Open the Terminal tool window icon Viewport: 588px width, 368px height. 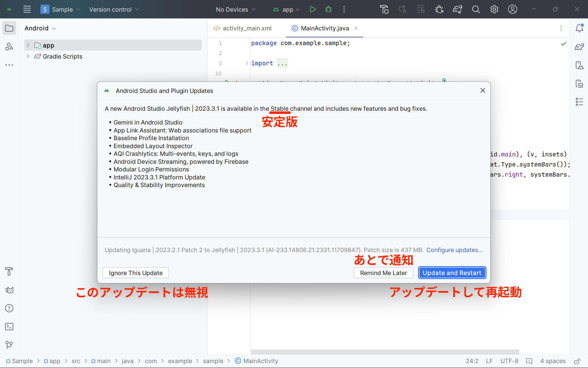(x=9, y=327)
